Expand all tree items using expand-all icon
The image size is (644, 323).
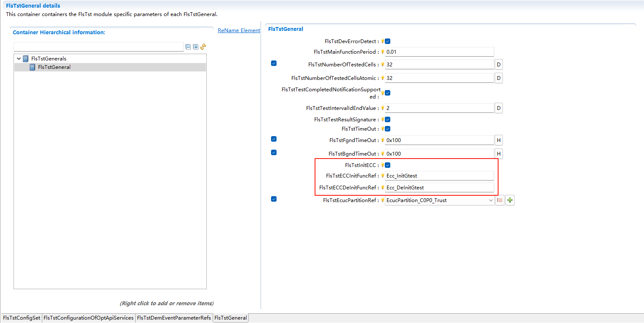tap(195, 47)
